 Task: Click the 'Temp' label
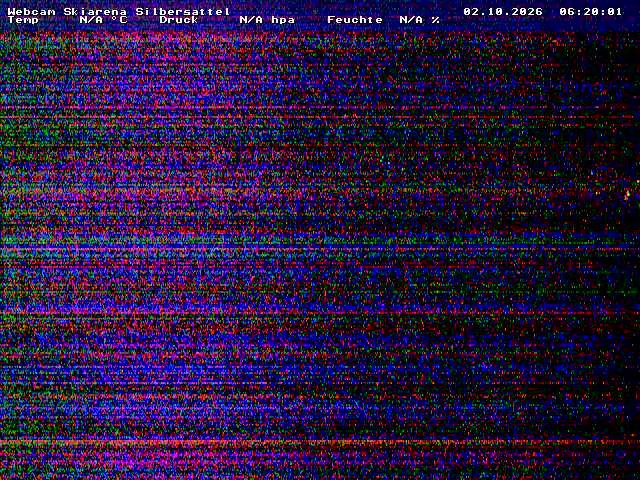pyautogui.click(x=23, y=20)
